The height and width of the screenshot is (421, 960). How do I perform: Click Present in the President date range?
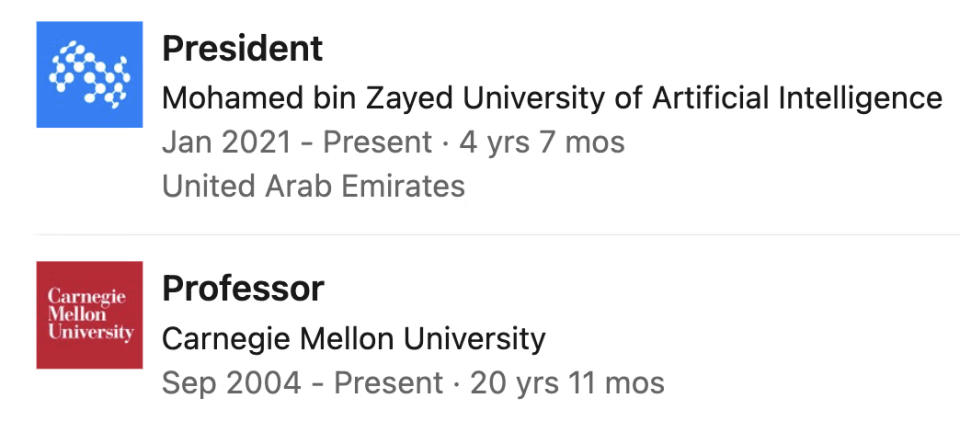pyautogui.click(x=377, y=143)
